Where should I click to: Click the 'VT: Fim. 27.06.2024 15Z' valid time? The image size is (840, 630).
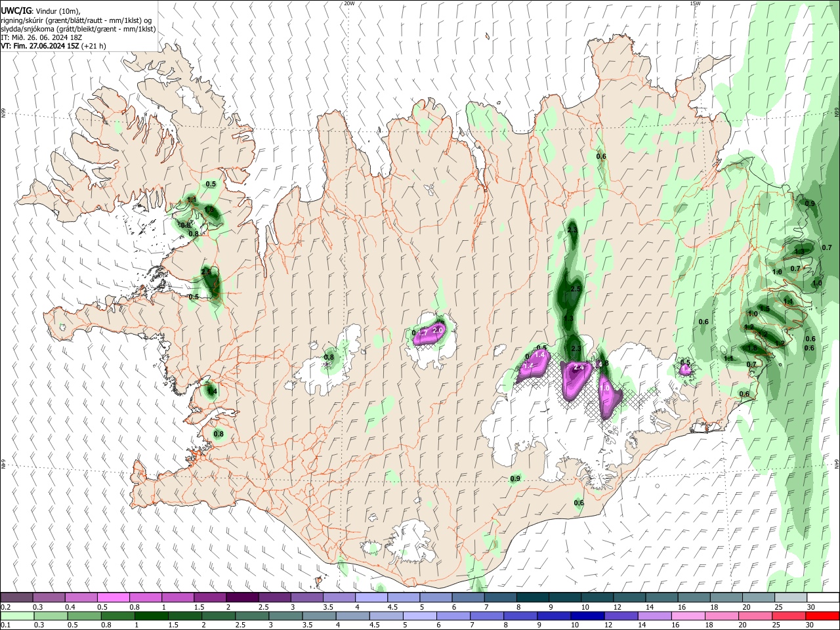(x=39, y=46)
